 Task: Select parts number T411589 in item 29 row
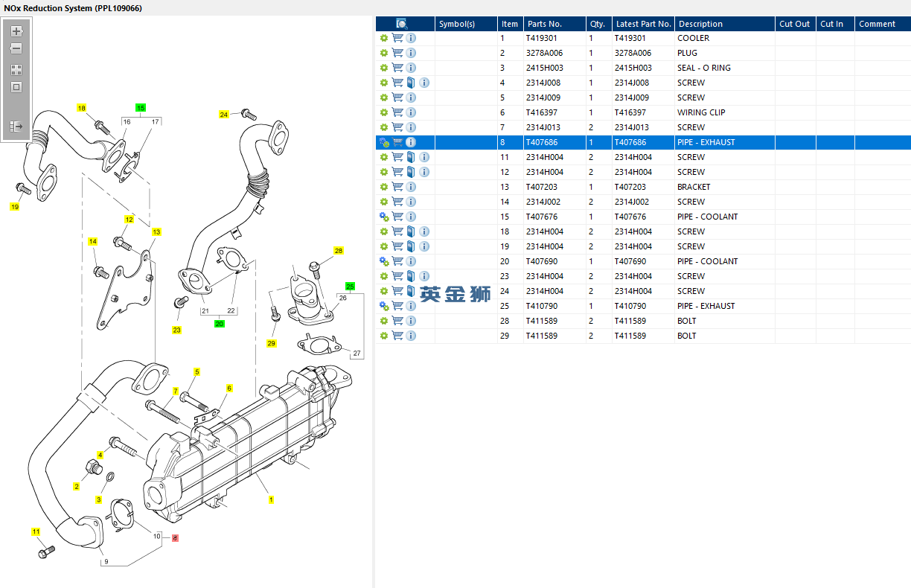pos(554,336)
